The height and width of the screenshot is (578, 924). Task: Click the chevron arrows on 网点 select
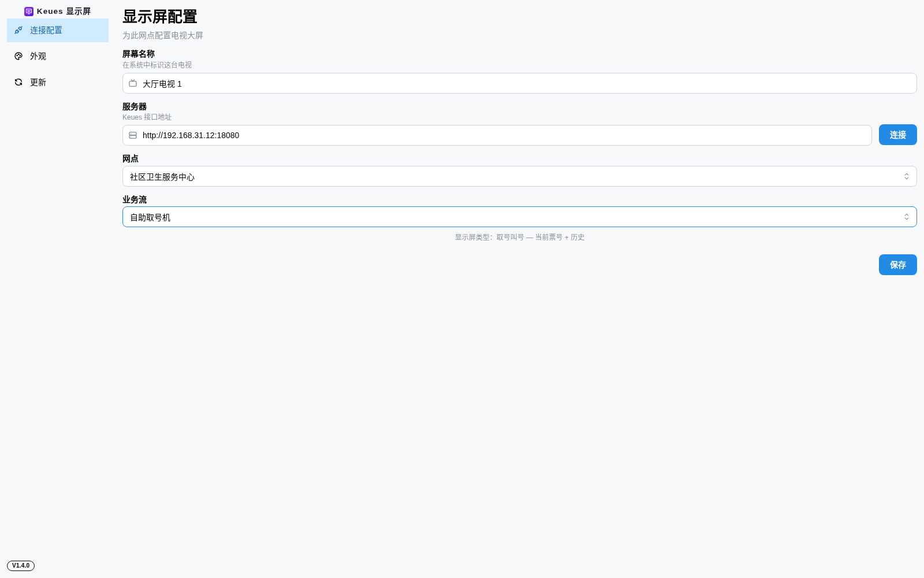(x=907, y=176)
